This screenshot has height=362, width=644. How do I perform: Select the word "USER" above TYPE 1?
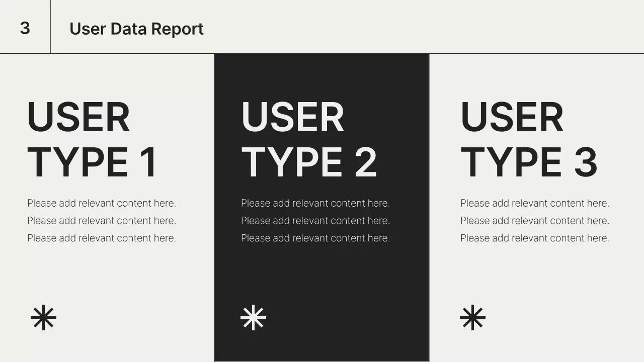click(x=78, y=118)
